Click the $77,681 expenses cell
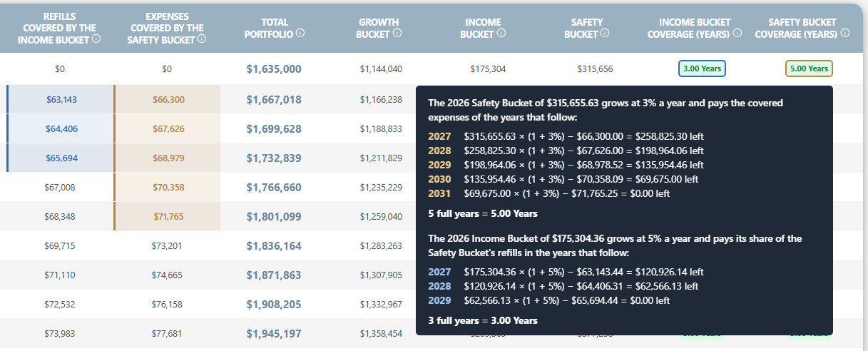Image resolution: width=868 pixels, height=351 pixels. click(167, 333)
